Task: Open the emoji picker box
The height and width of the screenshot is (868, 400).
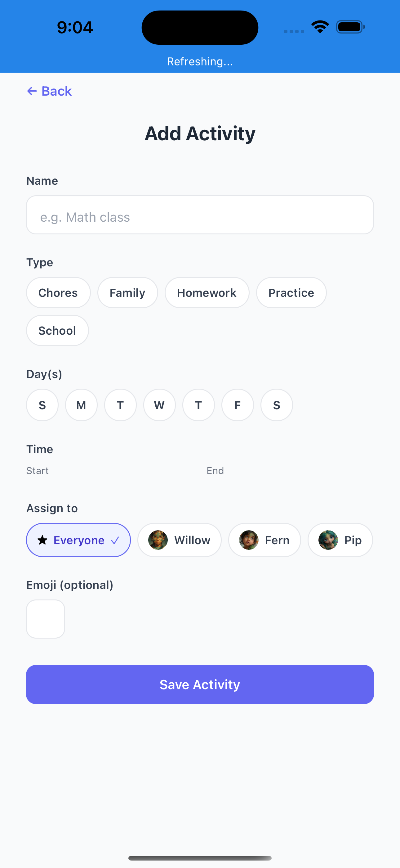Action: 46,619
